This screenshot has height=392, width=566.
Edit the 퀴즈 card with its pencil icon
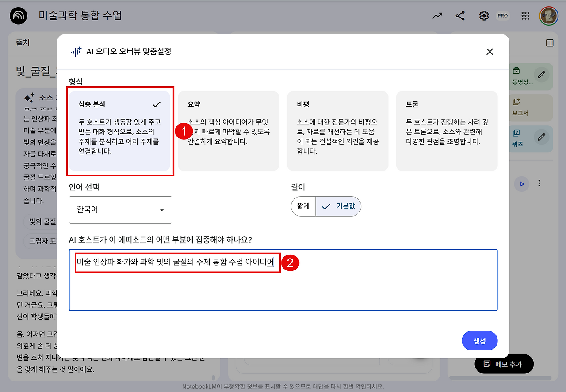(541, 137)
